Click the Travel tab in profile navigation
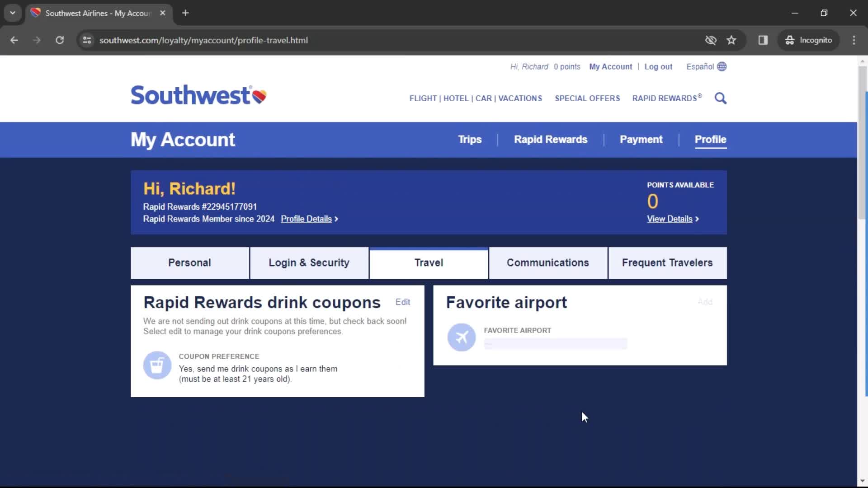The width and height of the screenshot is (868, 488). (x=429, y=263)
